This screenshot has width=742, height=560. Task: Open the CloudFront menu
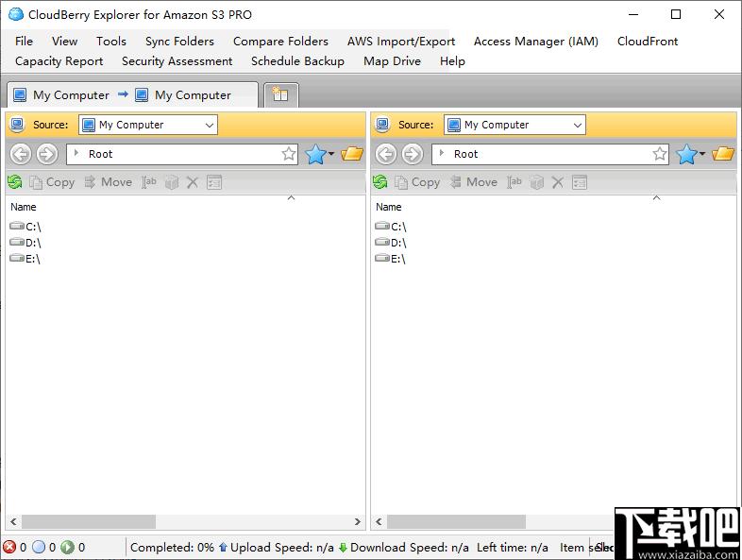[648, 42]
